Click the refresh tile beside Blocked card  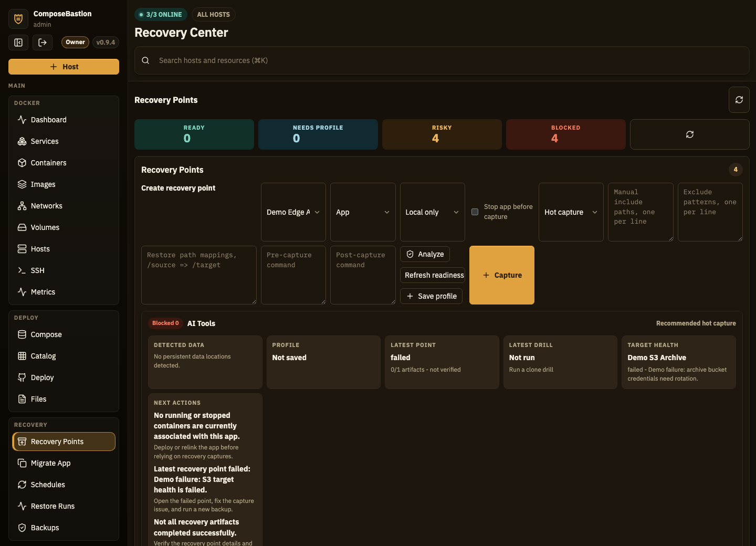click(x=690, y=134)
